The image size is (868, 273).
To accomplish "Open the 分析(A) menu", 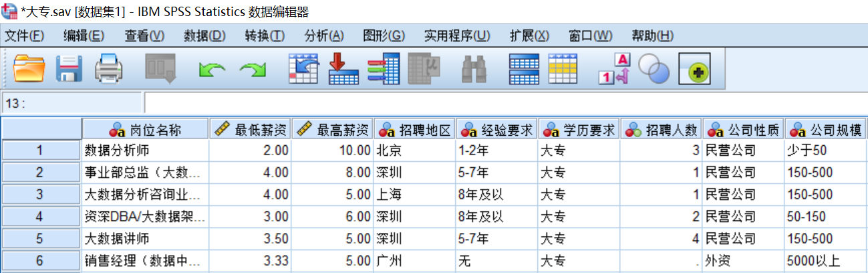I will [324, 35].
